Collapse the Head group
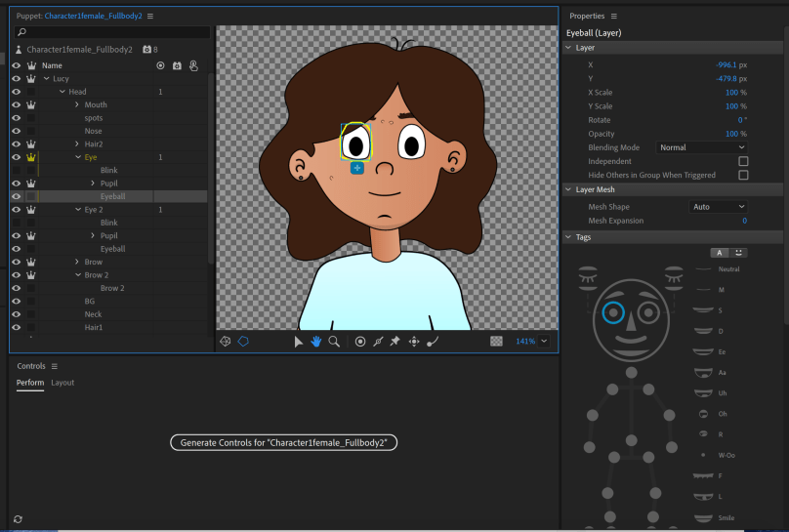The height and width of the screenshot is (532, 789). tap(62, 92)
